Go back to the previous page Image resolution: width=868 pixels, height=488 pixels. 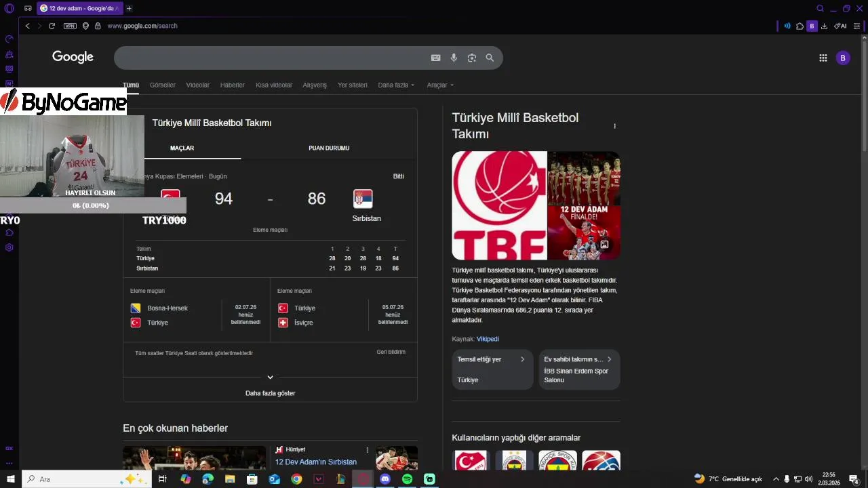click(27, 26)
